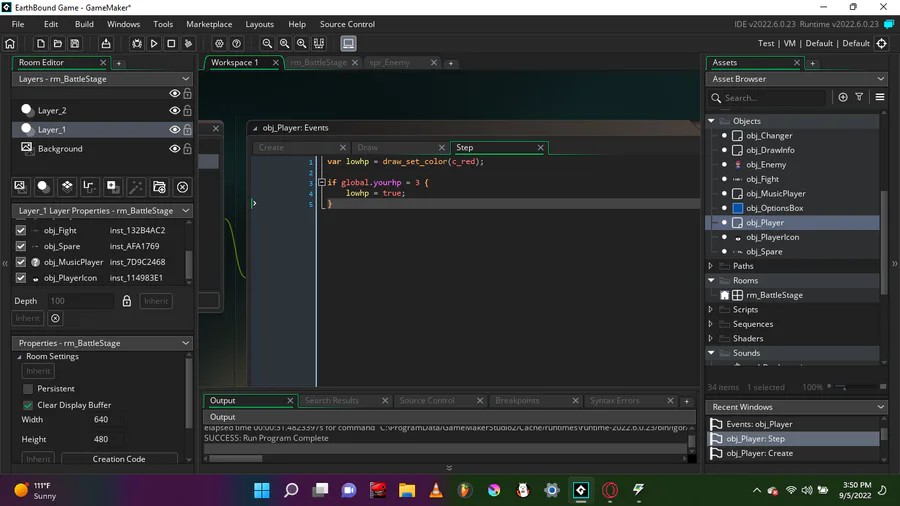Image resolution: width=900 pixels, height=506 pixels.
Task: Run the game with the play icon
Action: pos(154,44)
